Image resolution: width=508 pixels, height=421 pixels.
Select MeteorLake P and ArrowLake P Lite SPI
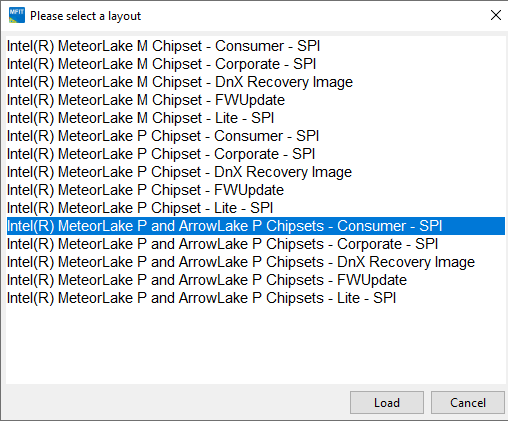point(256,298)
